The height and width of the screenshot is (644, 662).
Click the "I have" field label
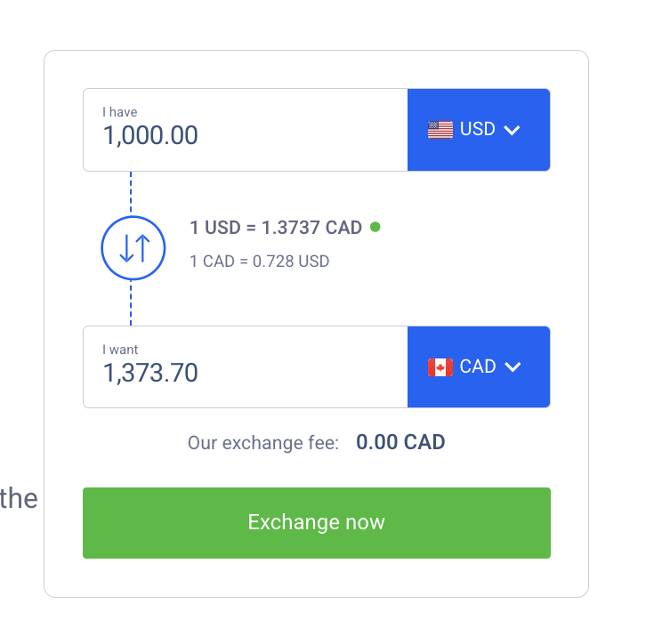120,112
